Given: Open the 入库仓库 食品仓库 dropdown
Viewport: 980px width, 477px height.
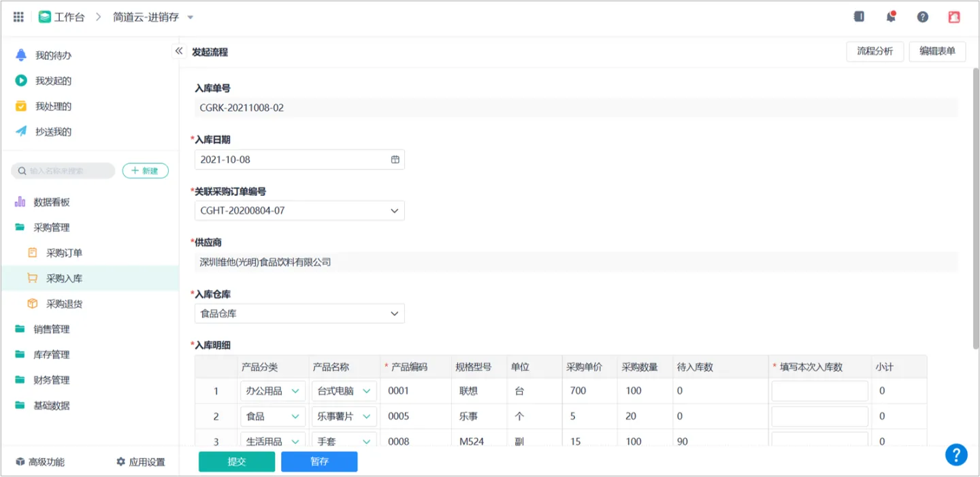Looking at the screenshot, I should (299, 314).
